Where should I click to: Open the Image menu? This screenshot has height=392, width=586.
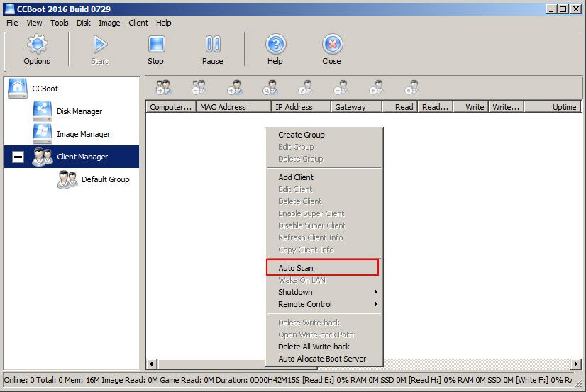coord(109,23)
